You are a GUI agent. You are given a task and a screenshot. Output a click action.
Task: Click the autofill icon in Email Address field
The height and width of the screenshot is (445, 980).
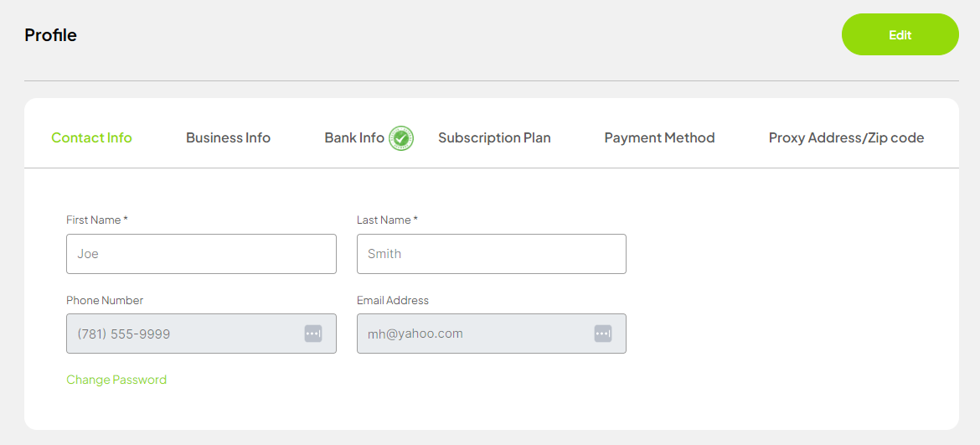tap(603, 334)
